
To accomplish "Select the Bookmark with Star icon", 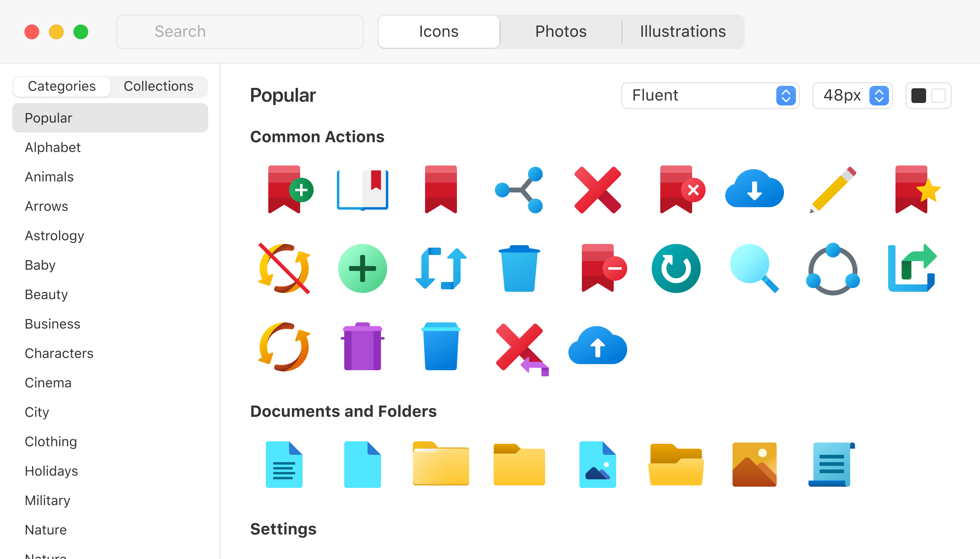I will [917, 189].
